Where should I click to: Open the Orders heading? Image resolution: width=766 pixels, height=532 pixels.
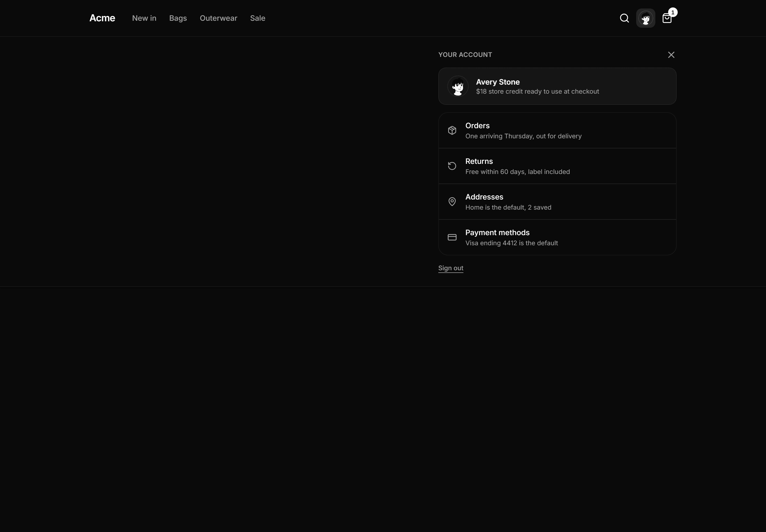pyautogui.click(x=477, y=126)
